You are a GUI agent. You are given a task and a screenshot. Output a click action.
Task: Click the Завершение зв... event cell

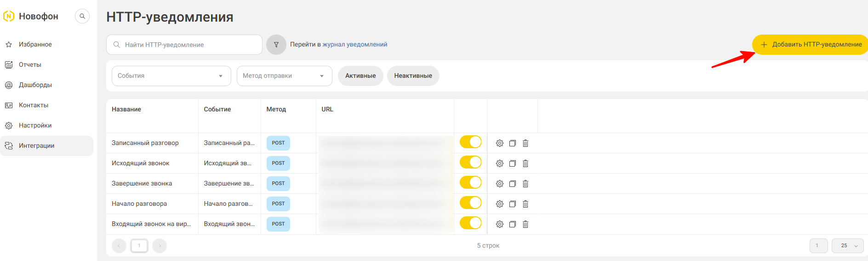pos(229,184)
